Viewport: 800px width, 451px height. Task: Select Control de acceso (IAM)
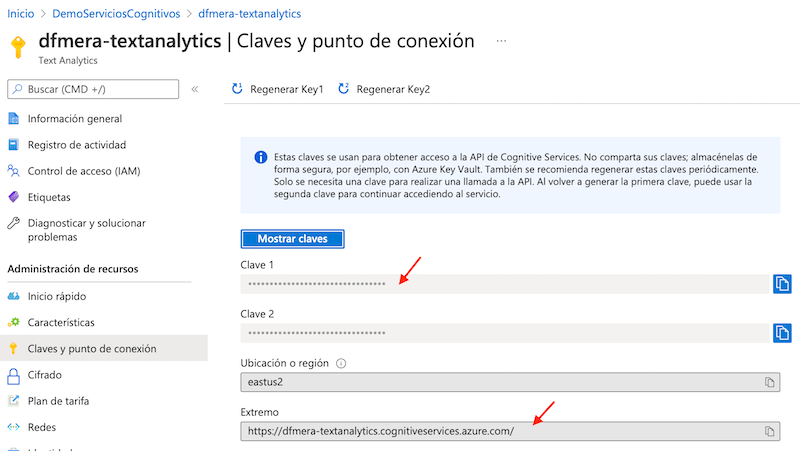[x=84, y=171]
